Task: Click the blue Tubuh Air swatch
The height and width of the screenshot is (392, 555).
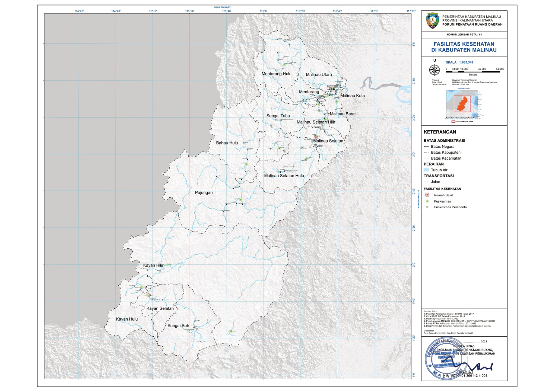Action: click(x=426, y=170)
